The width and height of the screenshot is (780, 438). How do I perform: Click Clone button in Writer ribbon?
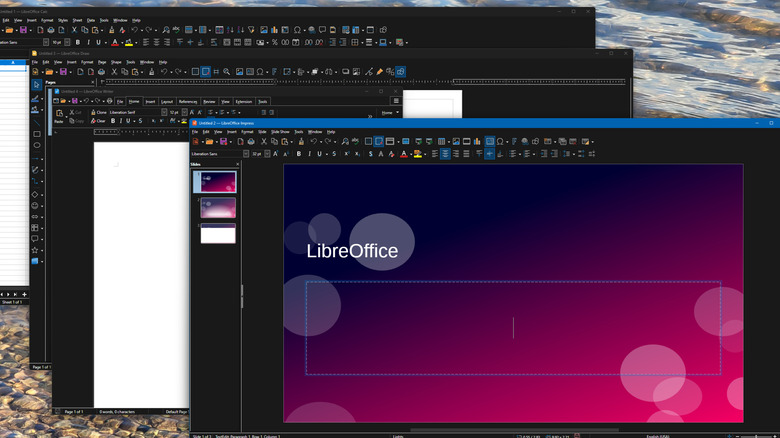coord(98,112)
